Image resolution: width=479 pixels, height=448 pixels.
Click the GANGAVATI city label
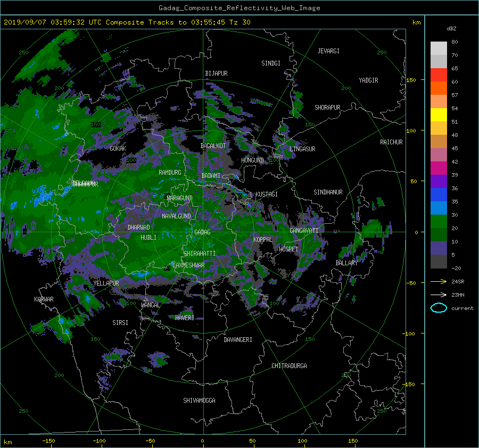coord(304,230)
